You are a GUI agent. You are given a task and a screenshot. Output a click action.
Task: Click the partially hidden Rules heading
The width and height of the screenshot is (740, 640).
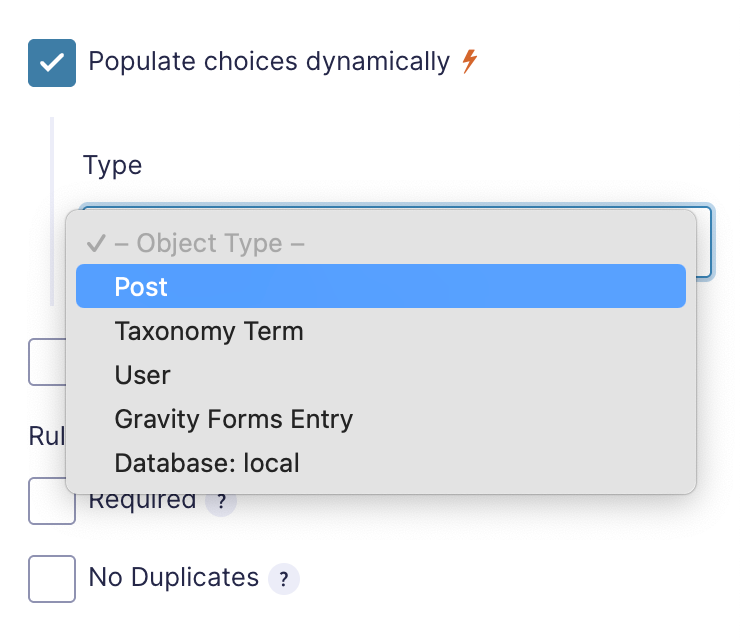pos(47,436)
